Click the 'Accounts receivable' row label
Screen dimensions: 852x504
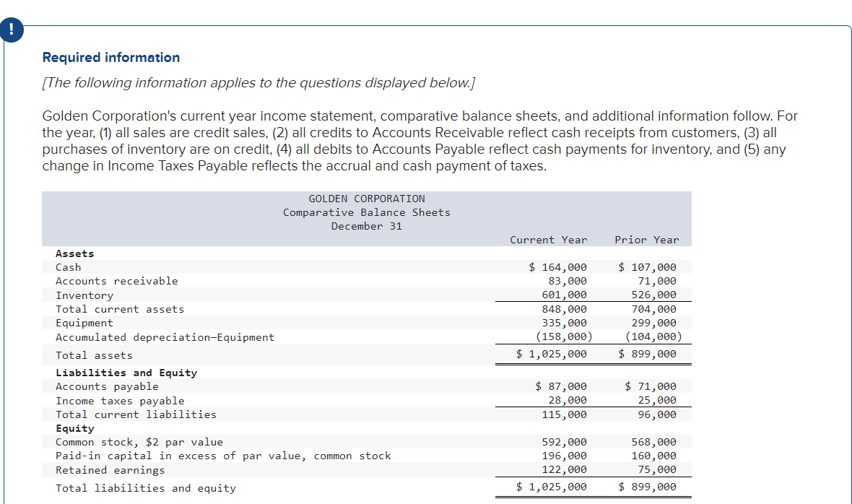coord(116,281)
